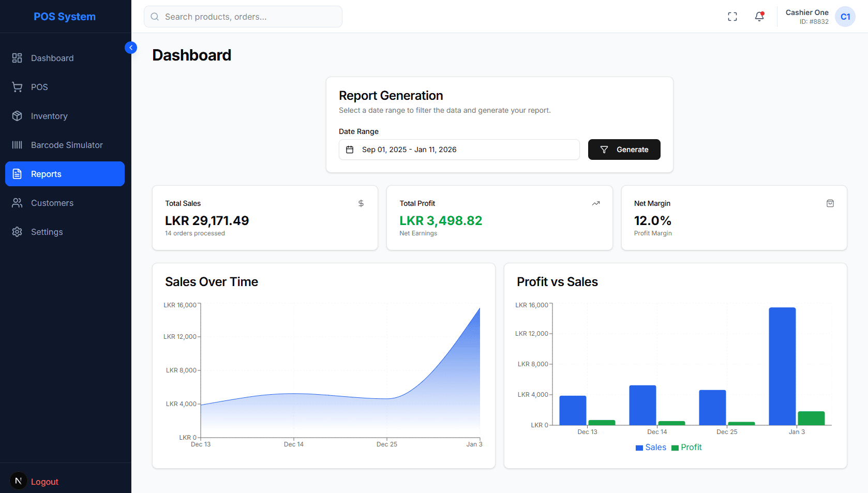Collapse the sidebar with the chevron button

tap(131, 48)
